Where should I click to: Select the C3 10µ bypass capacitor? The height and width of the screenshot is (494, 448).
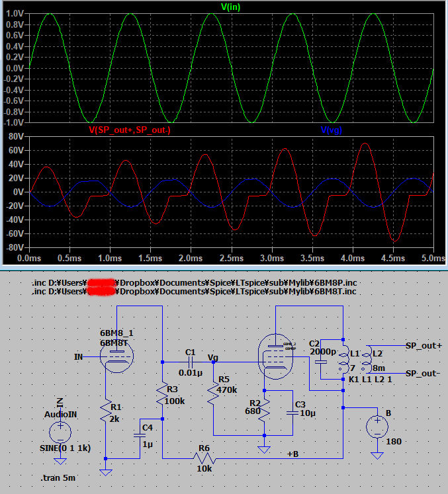click(x=292, y=412)
